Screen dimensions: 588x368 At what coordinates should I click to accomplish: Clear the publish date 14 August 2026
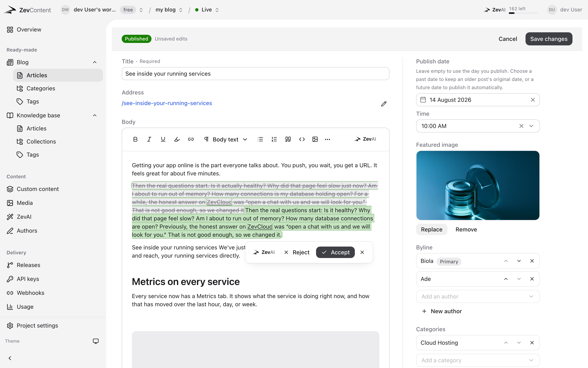533,100
